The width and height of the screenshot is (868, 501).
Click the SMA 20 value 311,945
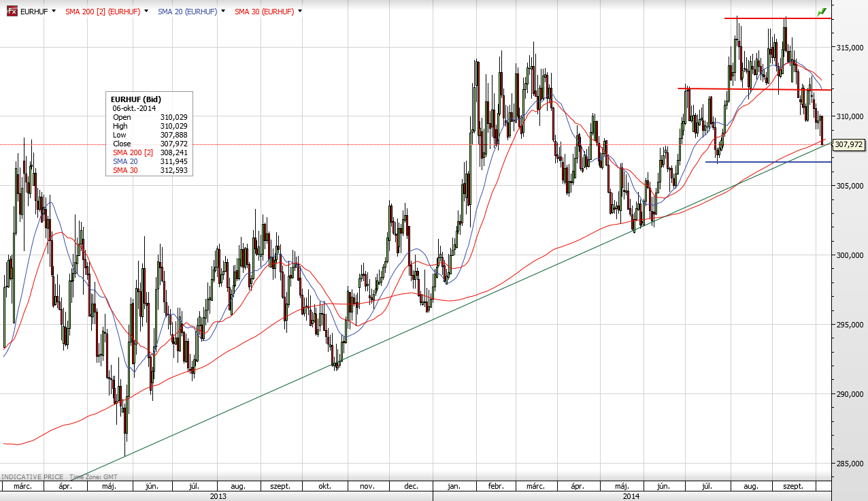pos(173,161)
